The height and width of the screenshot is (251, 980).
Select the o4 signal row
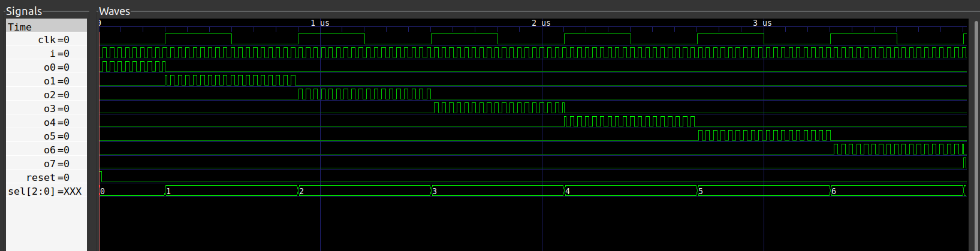[47, 122]
